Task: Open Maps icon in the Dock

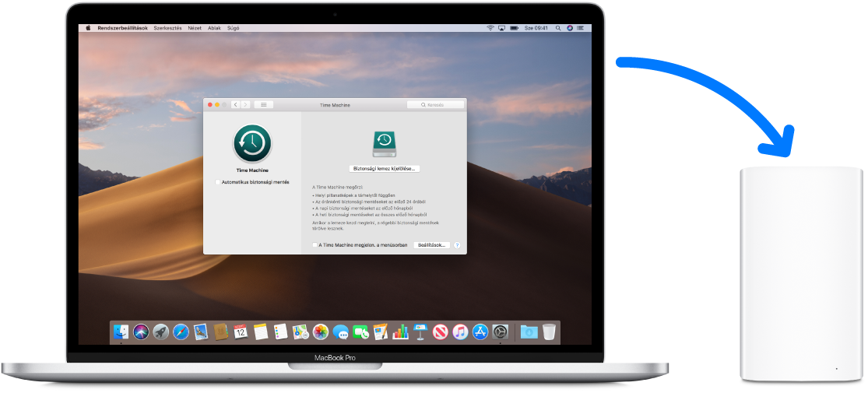Action: click(300, 332)
